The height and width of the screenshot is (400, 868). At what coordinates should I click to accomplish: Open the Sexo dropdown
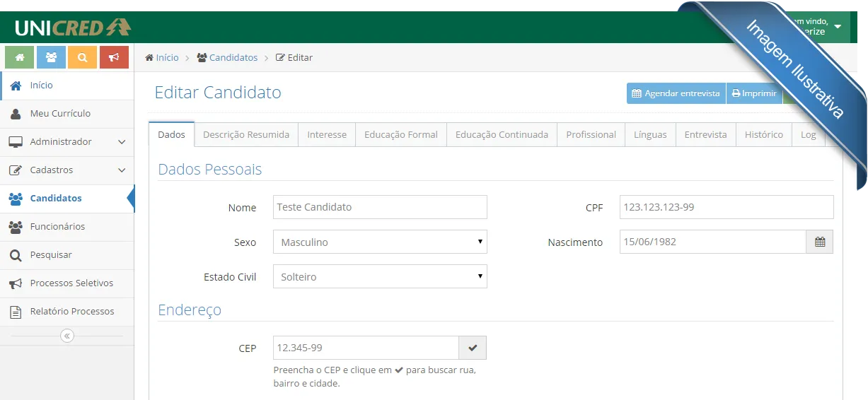[x=380, y=242]
